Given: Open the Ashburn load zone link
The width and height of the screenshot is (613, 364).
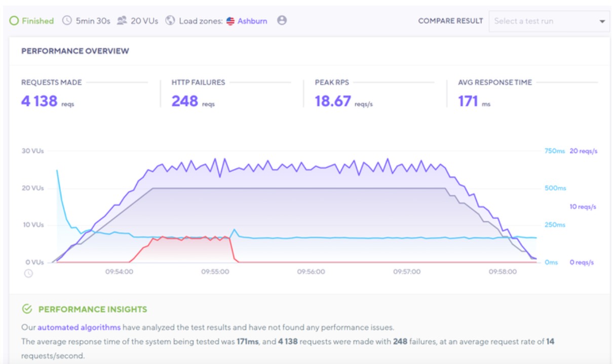Looking at the screenshot, I should click(252, 21).
